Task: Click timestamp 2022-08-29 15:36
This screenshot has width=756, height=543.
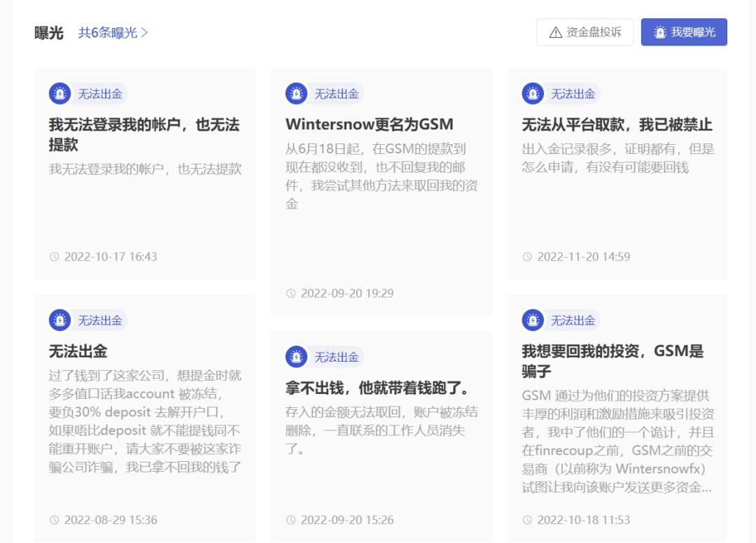Action: [x=111, y=520]
